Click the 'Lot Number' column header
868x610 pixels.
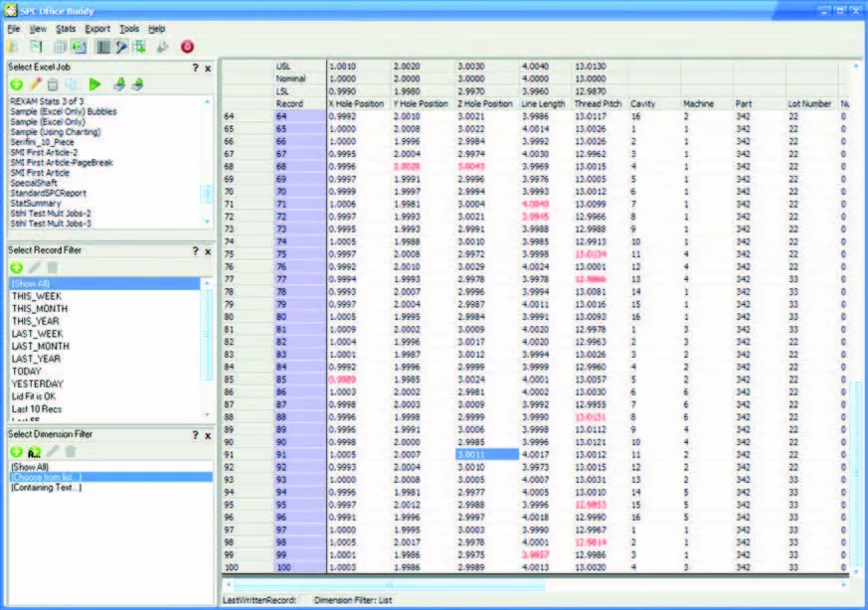(809, 104)
